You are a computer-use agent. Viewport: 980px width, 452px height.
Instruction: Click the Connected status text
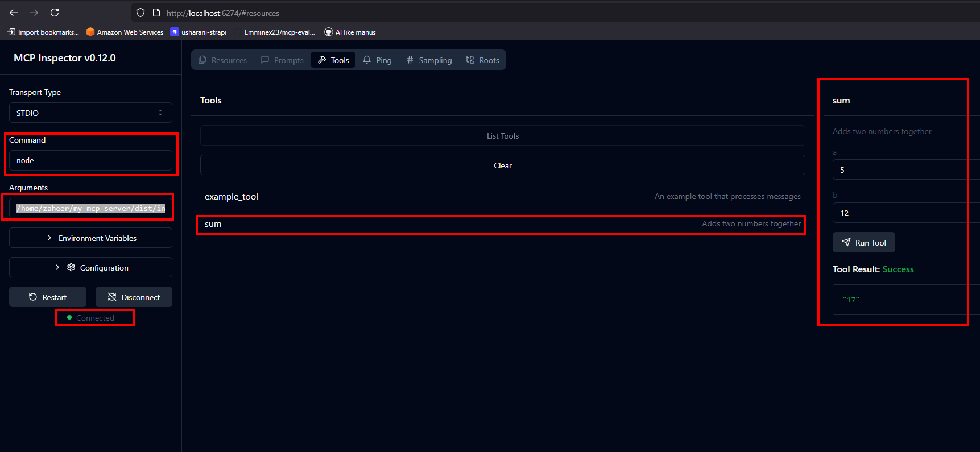click(x=95, y=318)
